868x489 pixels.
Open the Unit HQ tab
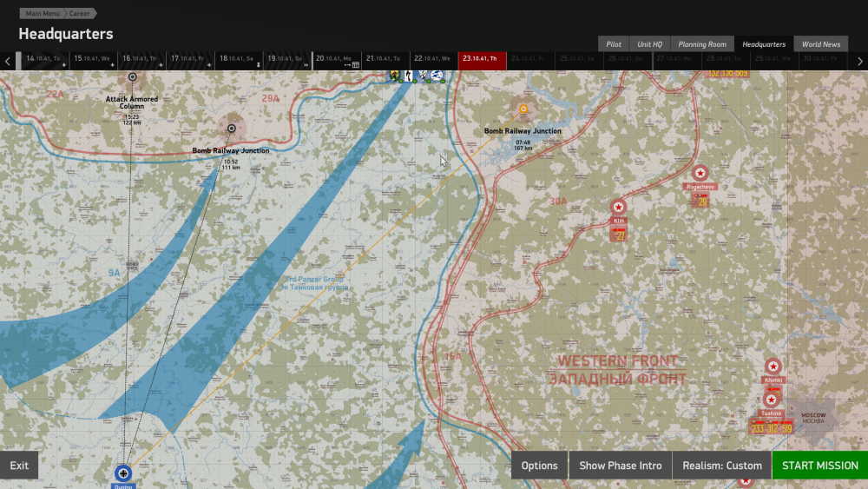click(649, 44)
